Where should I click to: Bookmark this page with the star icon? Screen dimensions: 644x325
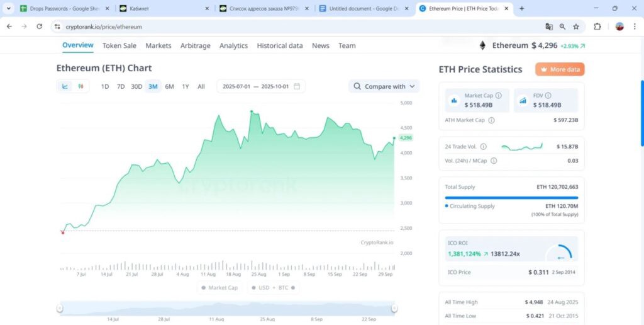tap(576, 26)
